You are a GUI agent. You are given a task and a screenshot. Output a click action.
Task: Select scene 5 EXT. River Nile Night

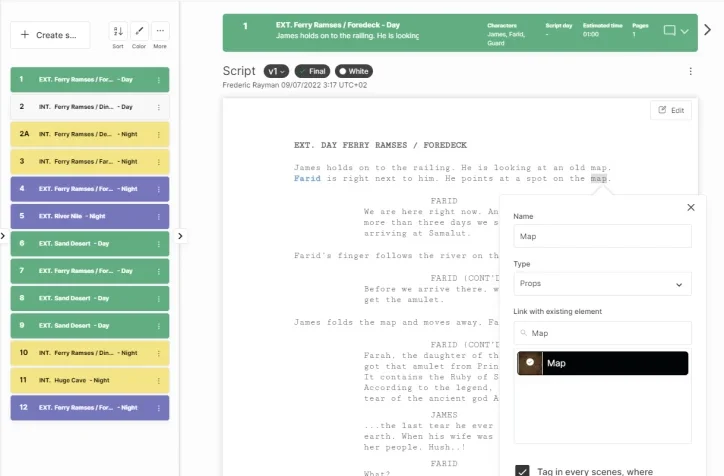[x=90, y=216]
